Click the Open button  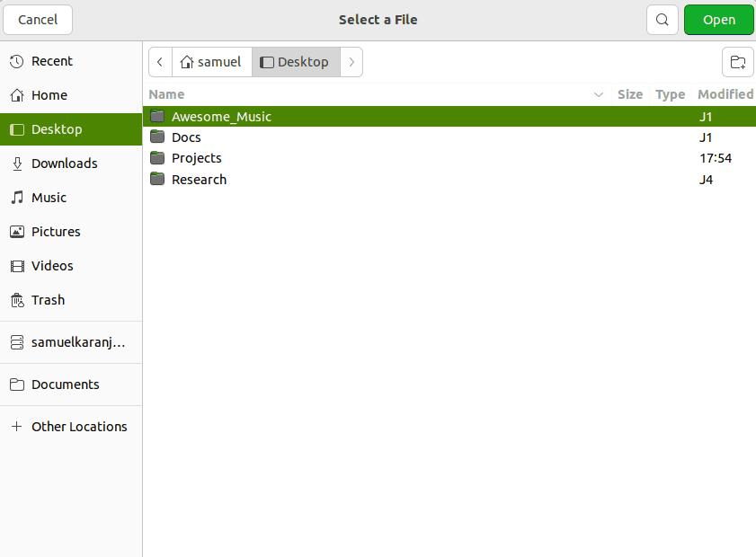pyautogui.click(x=718, y=19)
